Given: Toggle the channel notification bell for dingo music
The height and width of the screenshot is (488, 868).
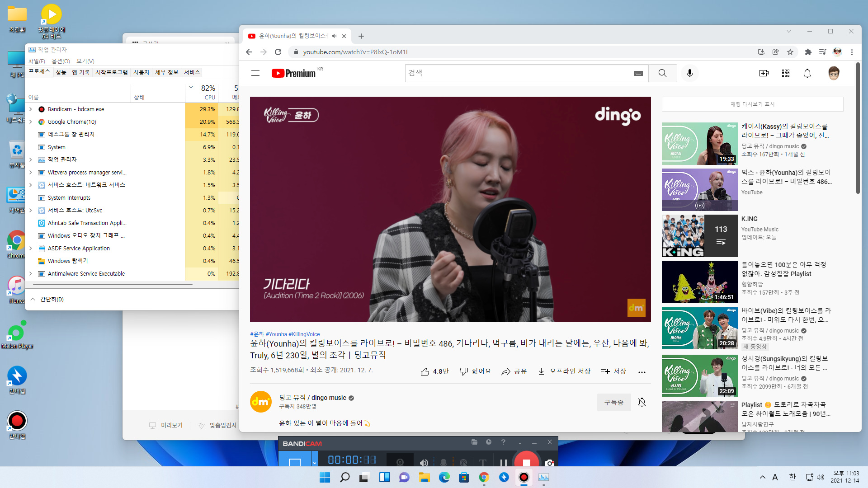Looking at the screenshot, I should (642, 402).
